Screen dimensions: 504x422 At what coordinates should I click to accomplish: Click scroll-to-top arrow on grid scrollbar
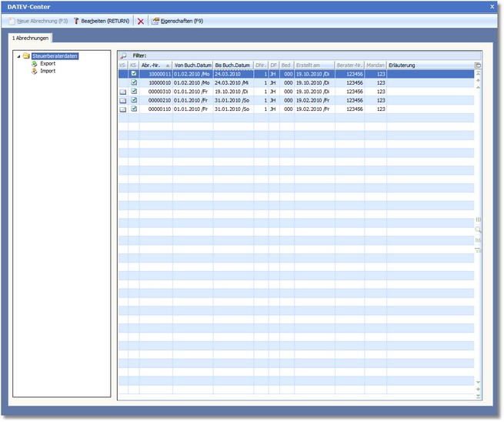478,73
